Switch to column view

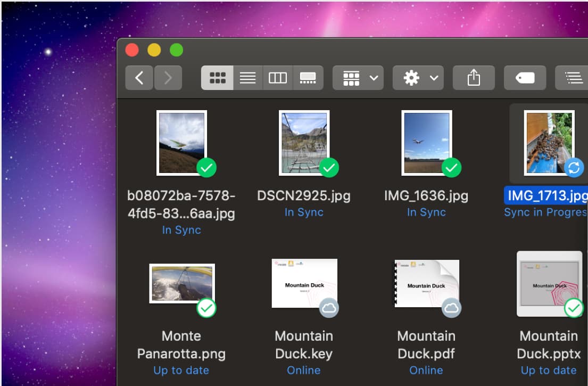pyautogui.click(x=278, y=78)
